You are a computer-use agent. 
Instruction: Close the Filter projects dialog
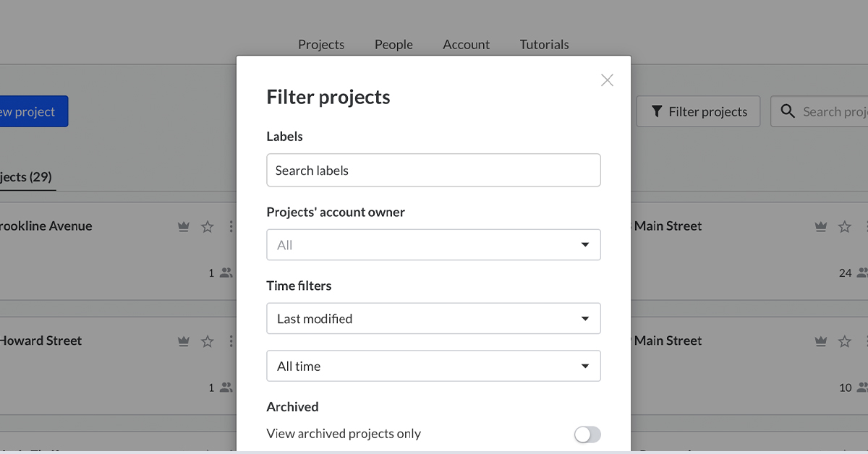pos(607,80)
